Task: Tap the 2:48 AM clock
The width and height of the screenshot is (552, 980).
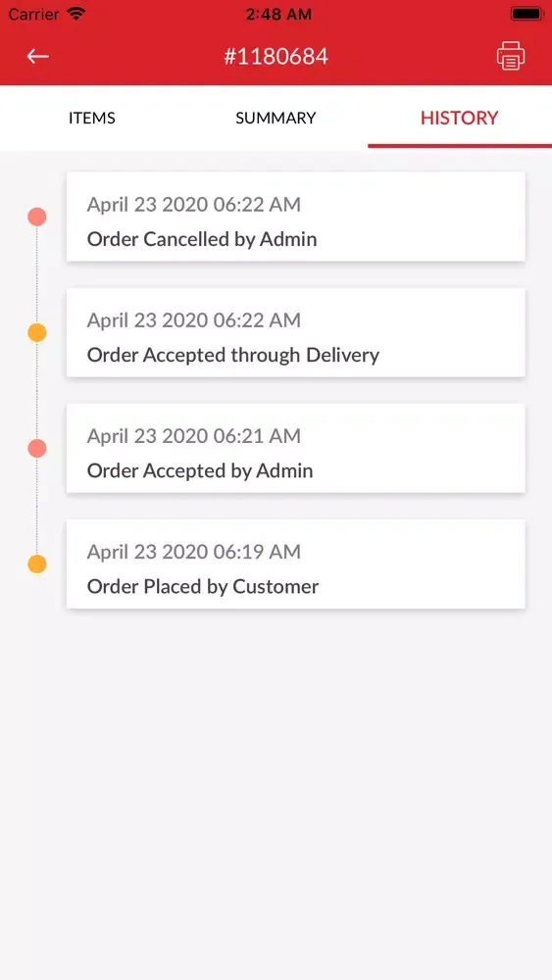Action: pyautogui.click(x=278, y=15)
